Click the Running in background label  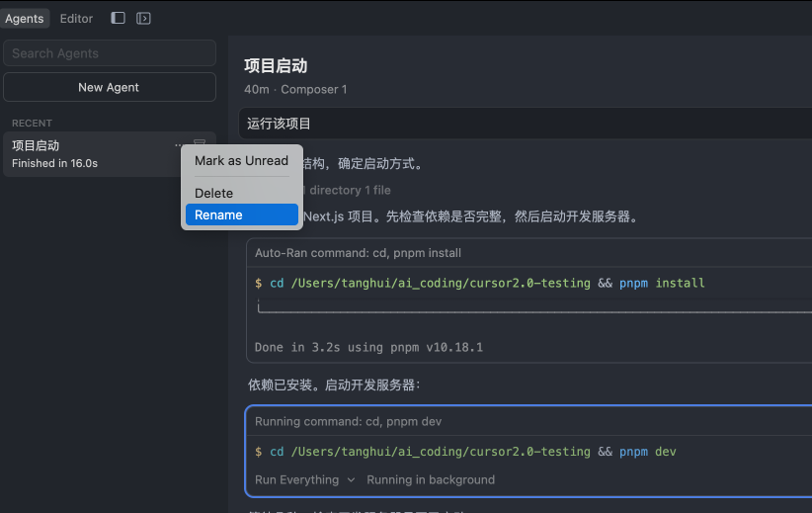[x=431, y=479]
